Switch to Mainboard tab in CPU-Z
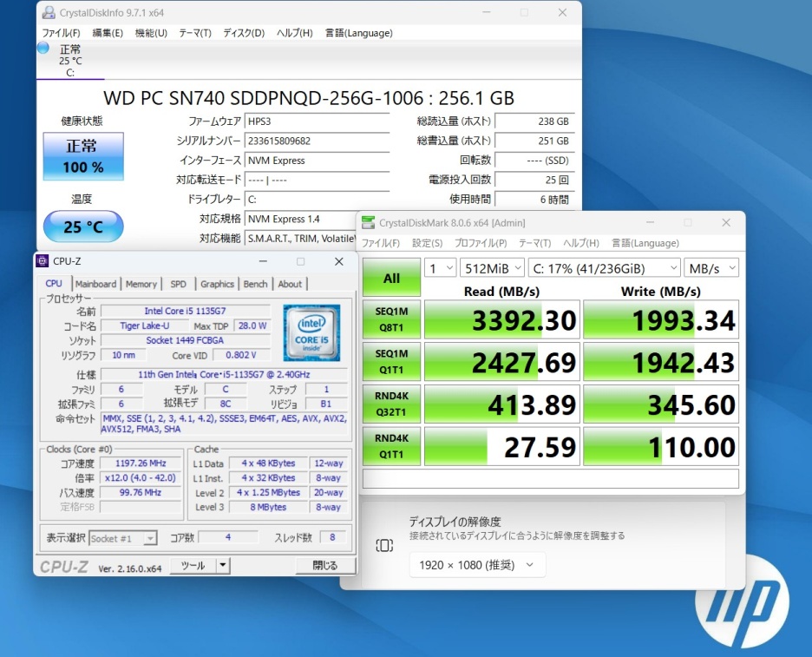The image size is (812, 657). point(95,284)
